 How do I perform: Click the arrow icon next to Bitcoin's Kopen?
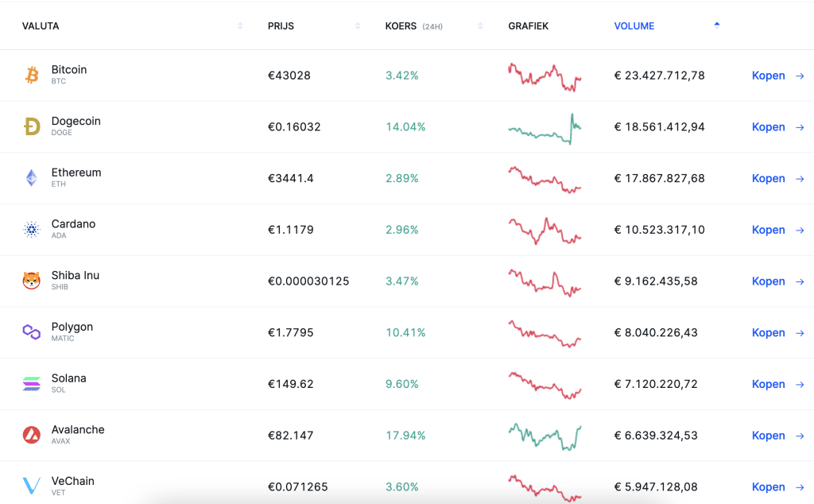coord(800,76)
